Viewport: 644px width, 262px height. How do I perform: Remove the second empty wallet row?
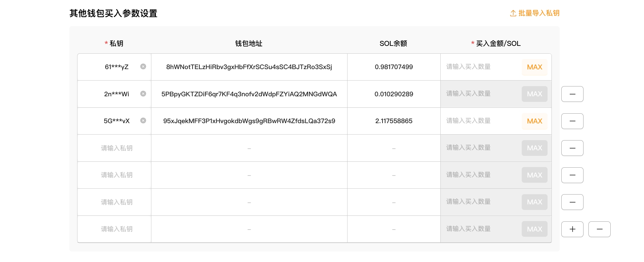click(x=572, y=175)
